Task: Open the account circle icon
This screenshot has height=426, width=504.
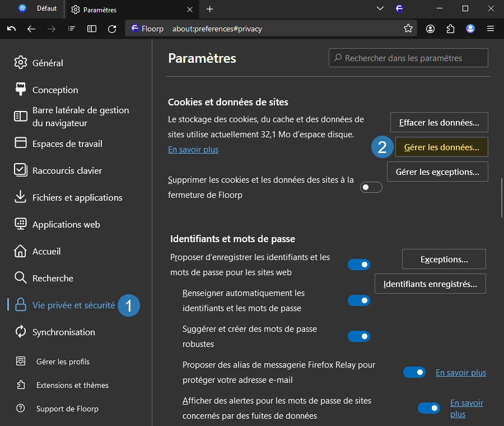Action: coord(430,29)
